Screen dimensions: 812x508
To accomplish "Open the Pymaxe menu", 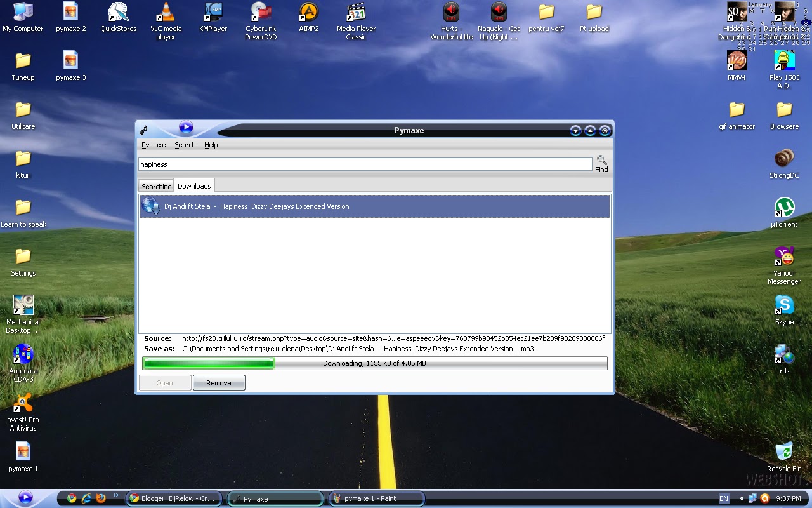I will 154,145.
